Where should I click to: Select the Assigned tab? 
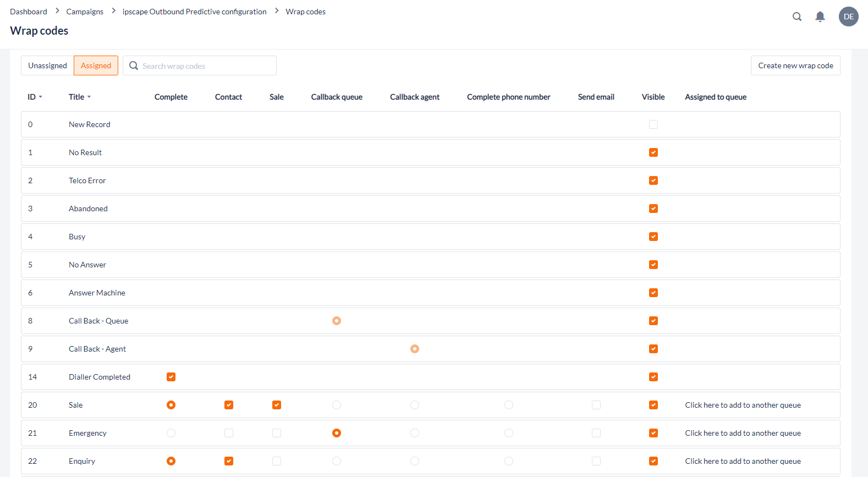96,65
